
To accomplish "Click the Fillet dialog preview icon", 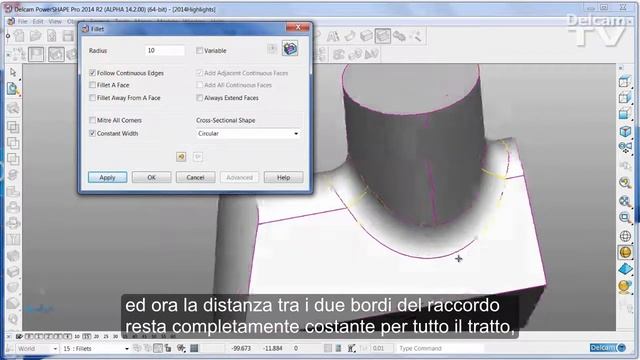I will [290, 49].
